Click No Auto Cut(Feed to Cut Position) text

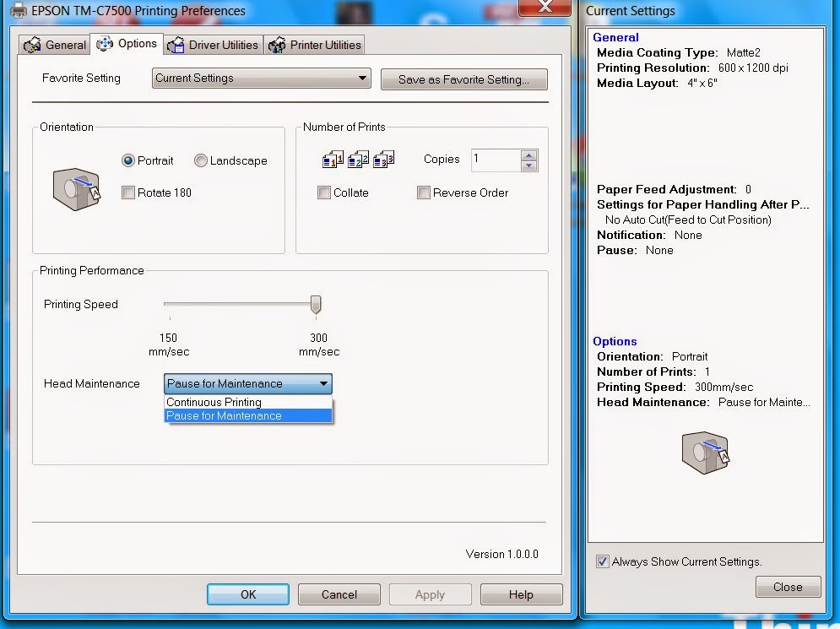[688, 220]
